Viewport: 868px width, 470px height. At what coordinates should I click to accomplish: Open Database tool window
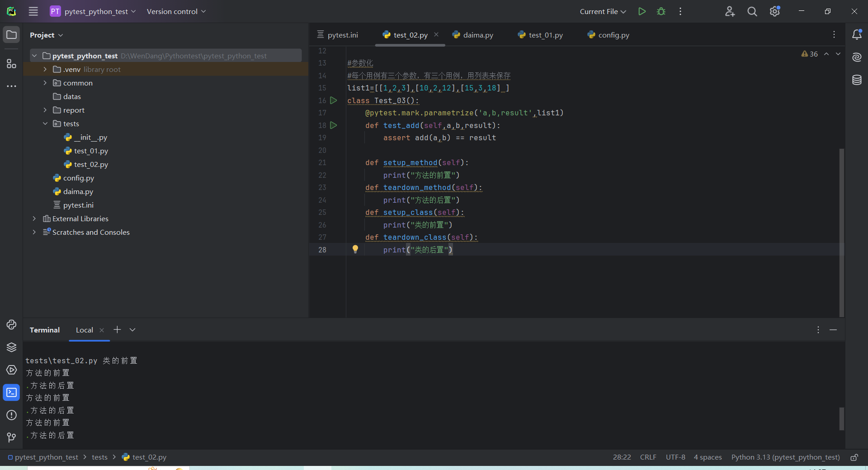[857, 80]
